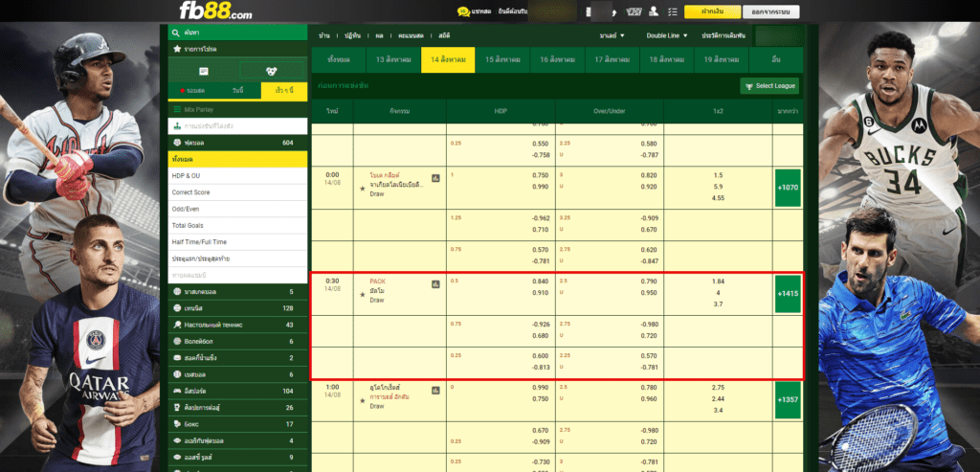
Task: Pick PAOK draw odds 3.7
Action: click(x=718, y=303)
